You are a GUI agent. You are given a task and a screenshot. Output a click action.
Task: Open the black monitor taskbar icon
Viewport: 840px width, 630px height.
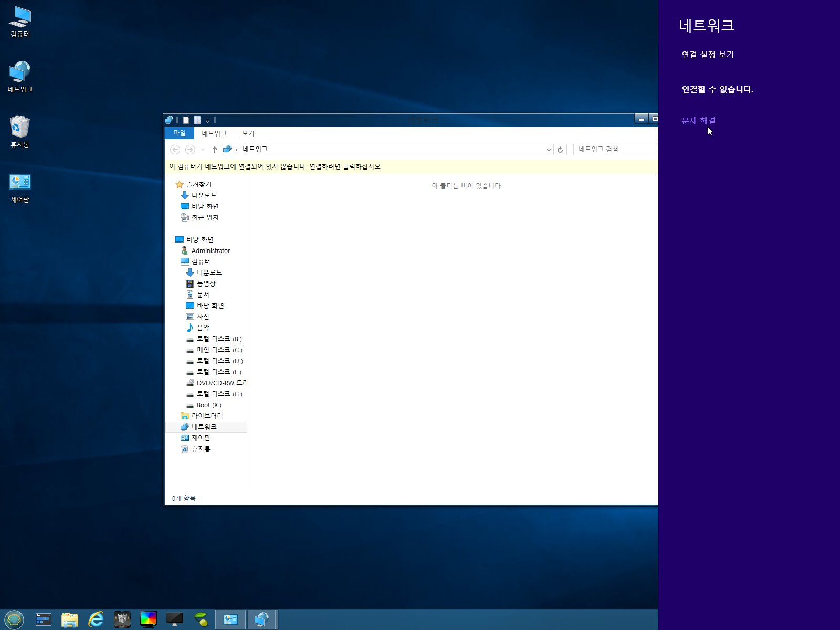174,619
